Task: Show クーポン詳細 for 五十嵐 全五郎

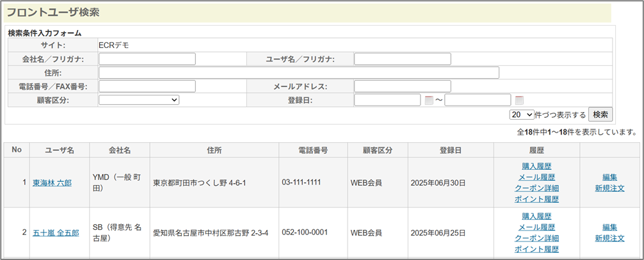Action: 536,238
